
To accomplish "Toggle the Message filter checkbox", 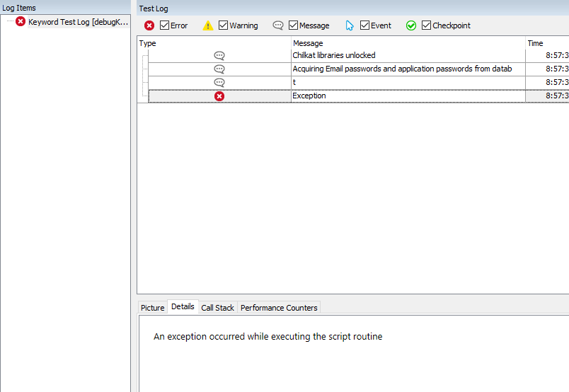I will click(x=293, y=25).
